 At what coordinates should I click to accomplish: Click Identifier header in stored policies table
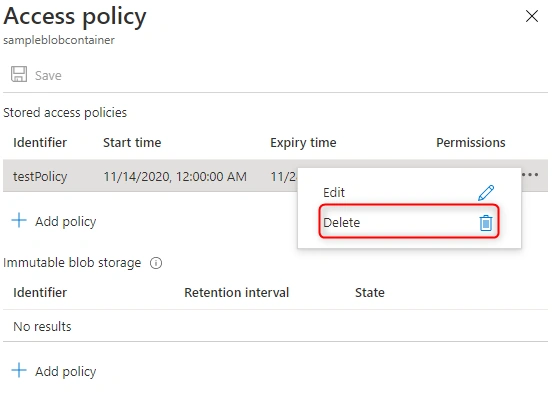40,143
